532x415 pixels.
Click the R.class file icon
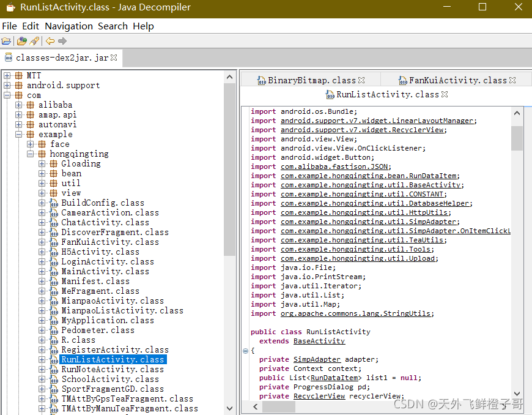[54, 340]
